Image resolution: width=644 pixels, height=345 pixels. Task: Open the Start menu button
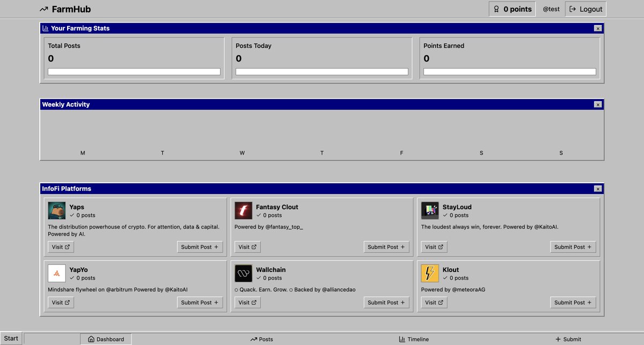(11, 339)
